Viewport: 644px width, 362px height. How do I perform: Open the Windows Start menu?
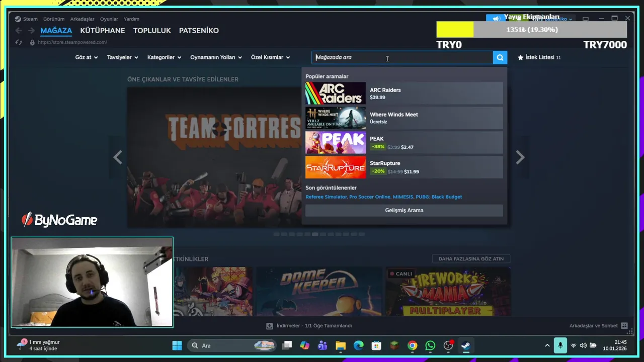(177, 345)
